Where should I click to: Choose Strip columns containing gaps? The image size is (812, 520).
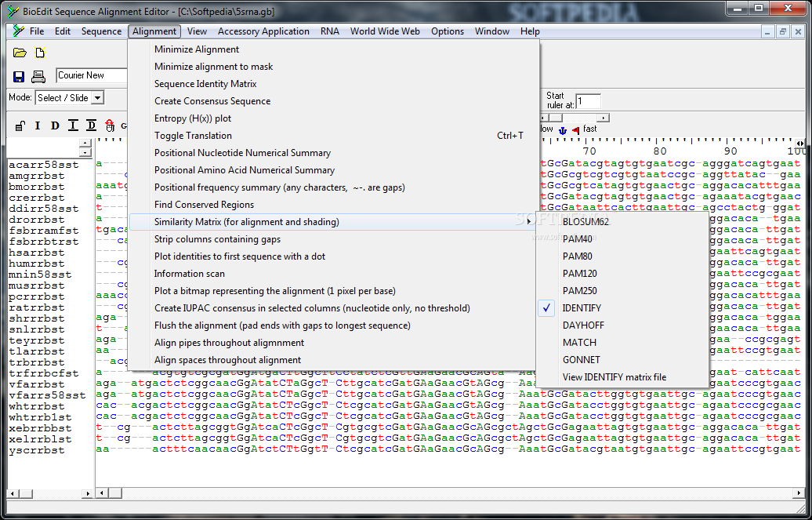pos(332,239)
